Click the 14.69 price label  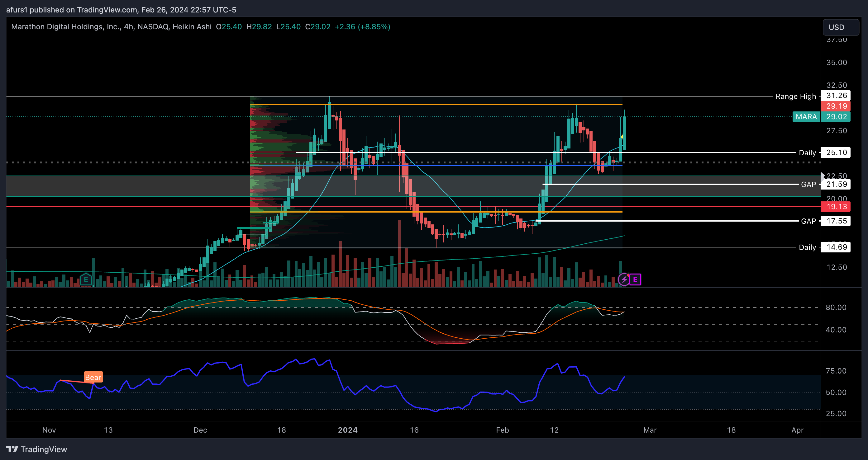[x=836, y=247]
